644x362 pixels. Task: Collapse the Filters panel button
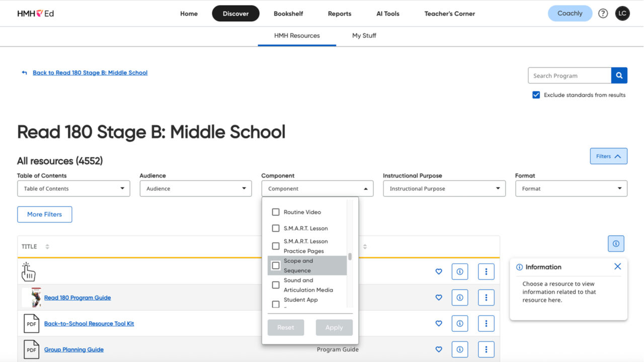(608, 156)
